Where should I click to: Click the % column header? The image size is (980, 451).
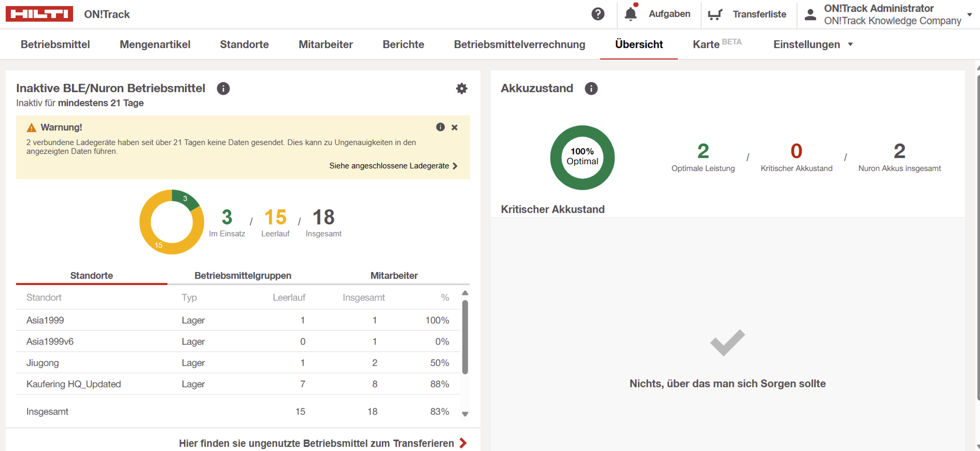(445, 297)
